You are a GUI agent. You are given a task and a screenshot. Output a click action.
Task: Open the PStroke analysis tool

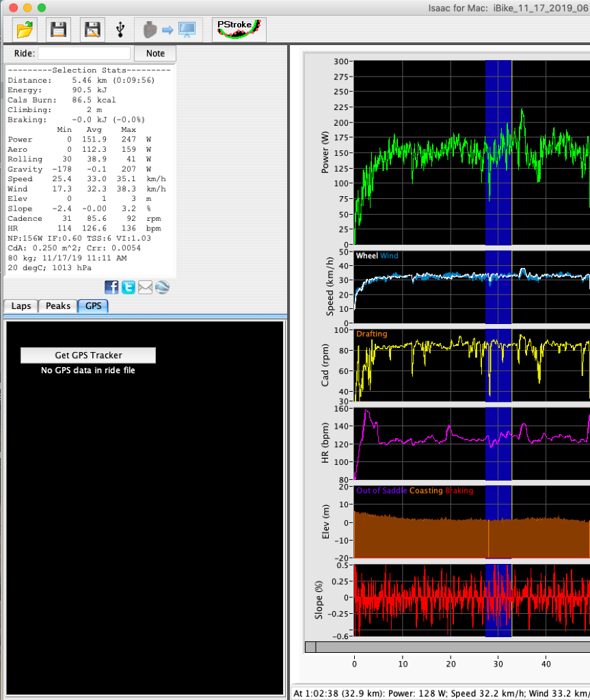[239, 29]
